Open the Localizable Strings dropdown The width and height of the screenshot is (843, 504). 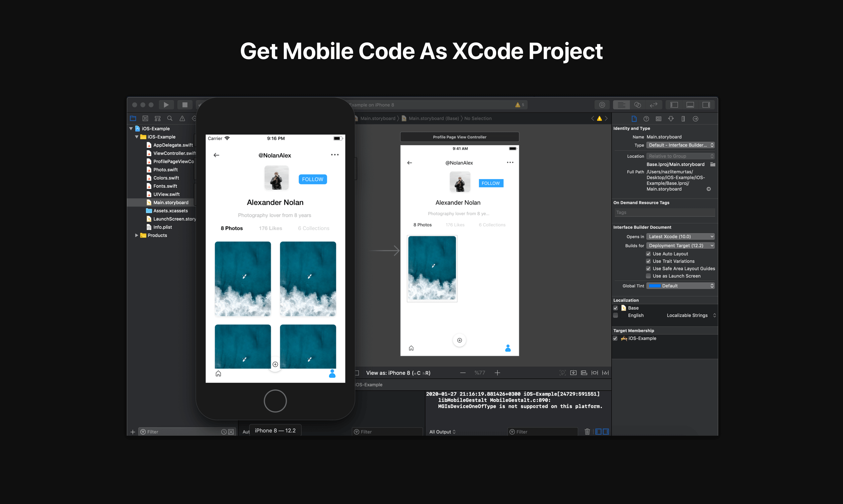691,316
